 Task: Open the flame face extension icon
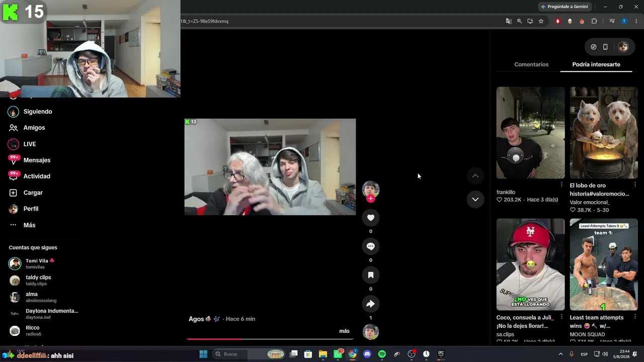tap(582, 21)
